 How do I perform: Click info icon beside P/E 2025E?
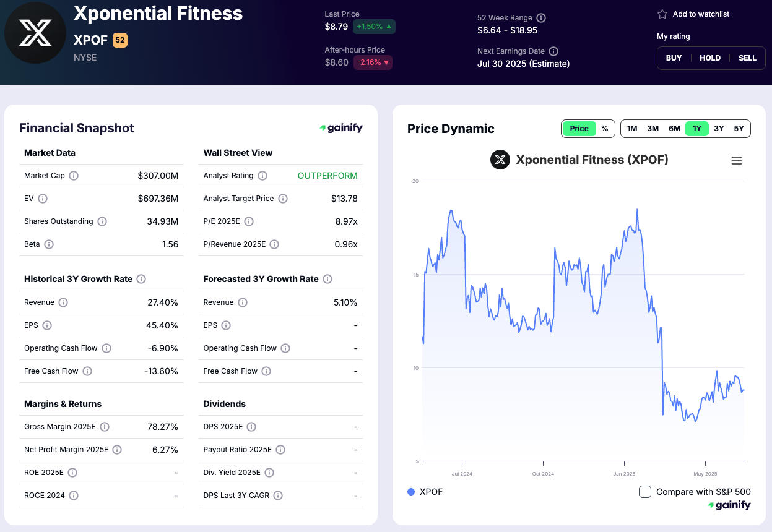click(249, 221)
